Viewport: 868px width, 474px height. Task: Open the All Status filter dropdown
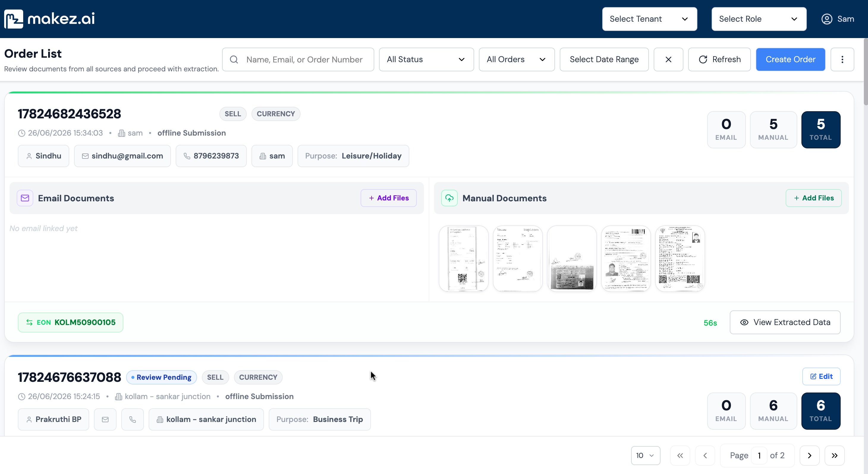pyautogui.click(x=426, y=60)
